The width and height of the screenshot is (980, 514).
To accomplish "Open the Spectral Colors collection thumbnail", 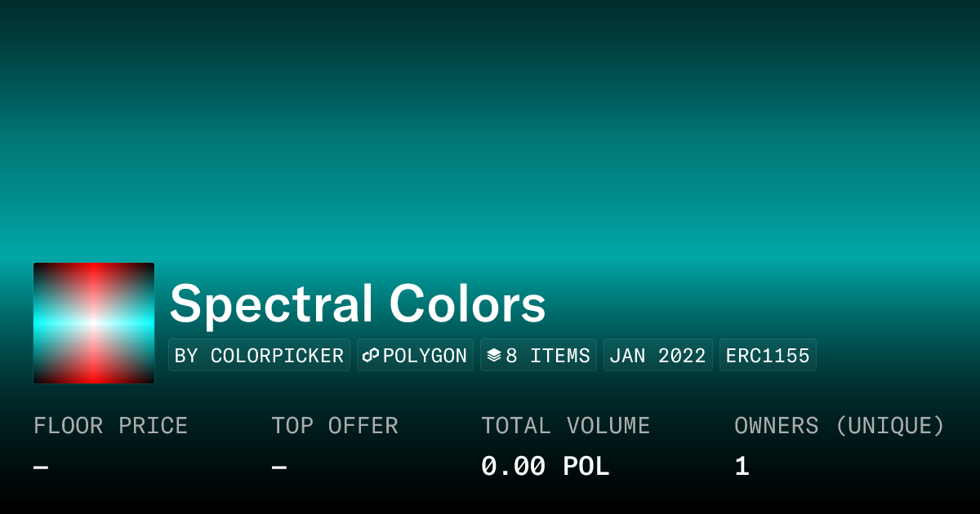I will click(x=94, y=323).
